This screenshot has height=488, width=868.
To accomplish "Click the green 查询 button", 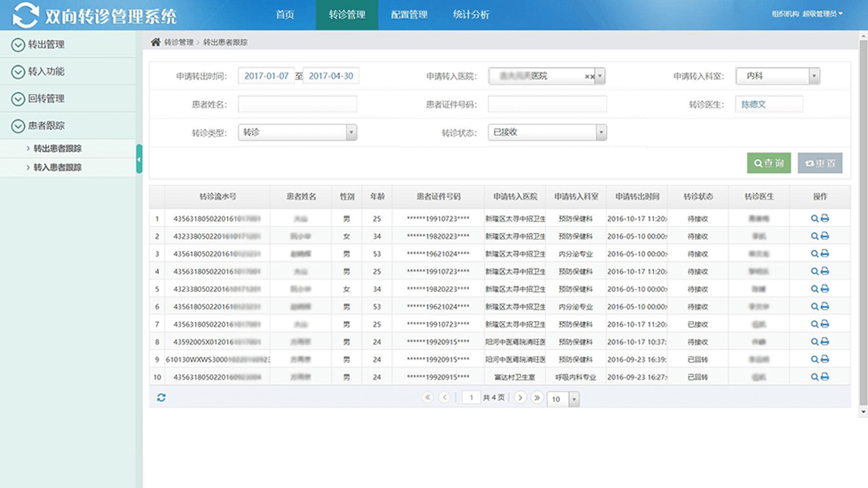I will 769,163.
